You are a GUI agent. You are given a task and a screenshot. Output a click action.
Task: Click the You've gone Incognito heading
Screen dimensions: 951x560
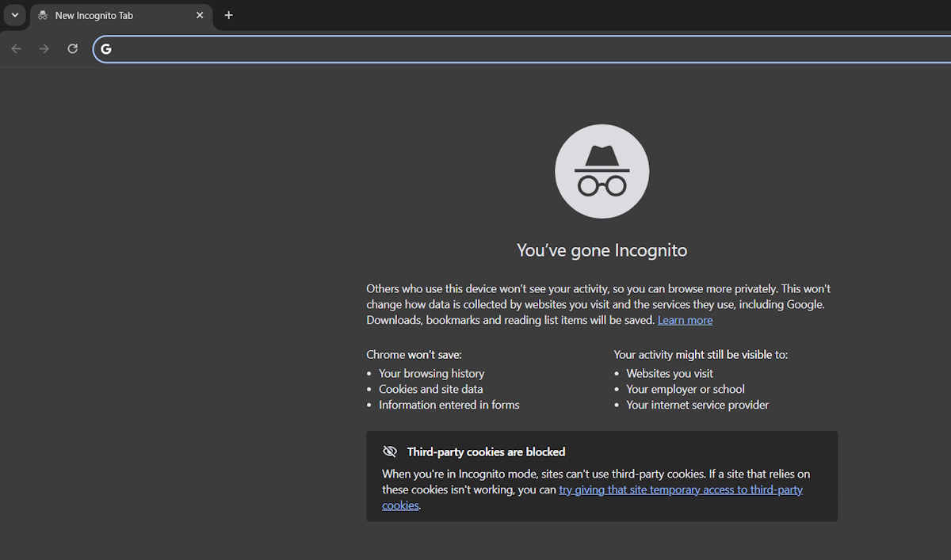(x=602, y=250)
